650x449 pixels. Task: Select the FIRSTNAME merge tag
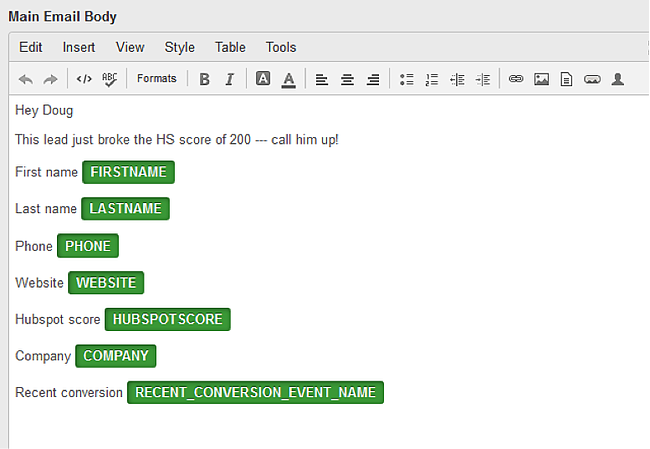pyautogui.click(x=128, y=172)
